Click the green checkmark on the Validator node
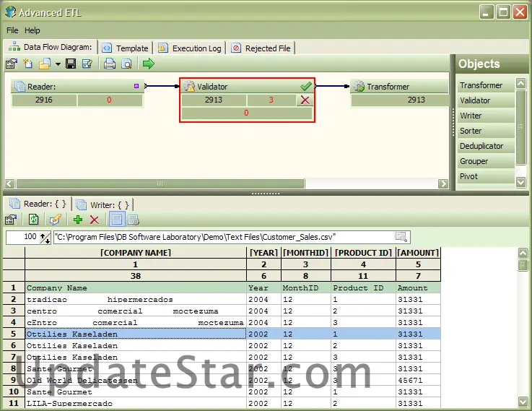This screenshot has height=411, width=532. pos(305,86)
